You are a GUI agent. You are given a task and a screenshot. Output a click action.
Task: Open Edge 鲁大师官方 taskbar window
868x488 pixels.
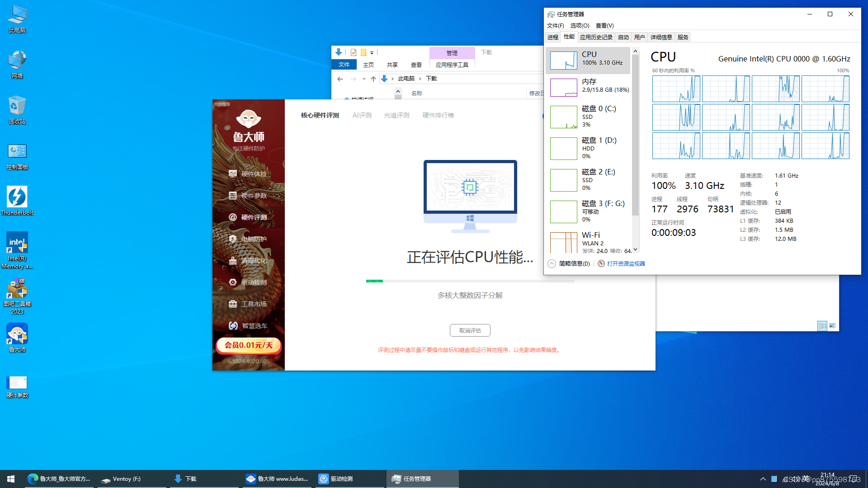pos(59,479)
